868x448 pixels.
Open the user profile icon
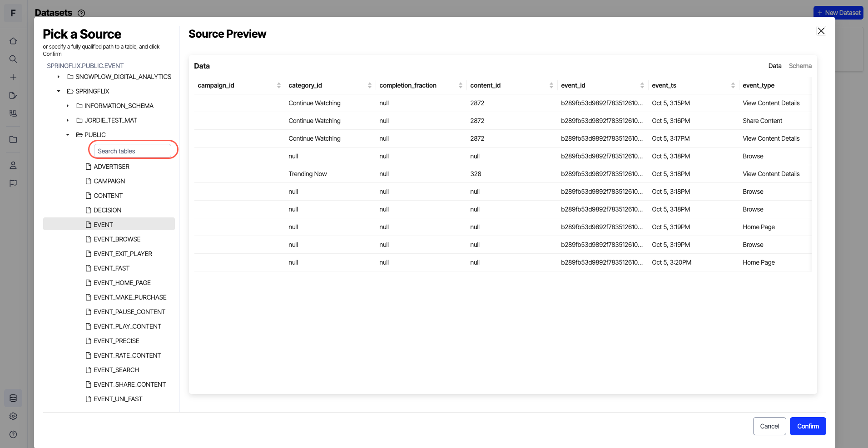point(13,165)
